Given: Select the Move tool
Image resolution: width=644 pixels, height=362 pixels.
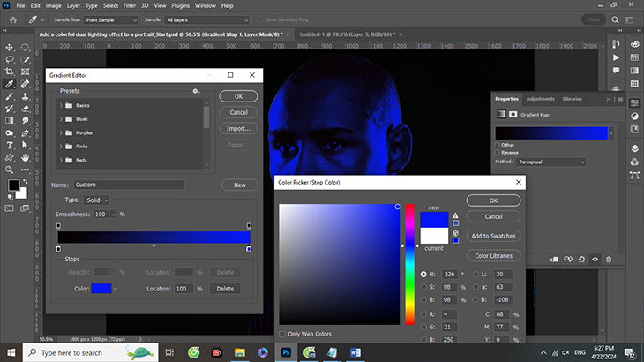Looking at the screenshot, I should 9,46.
